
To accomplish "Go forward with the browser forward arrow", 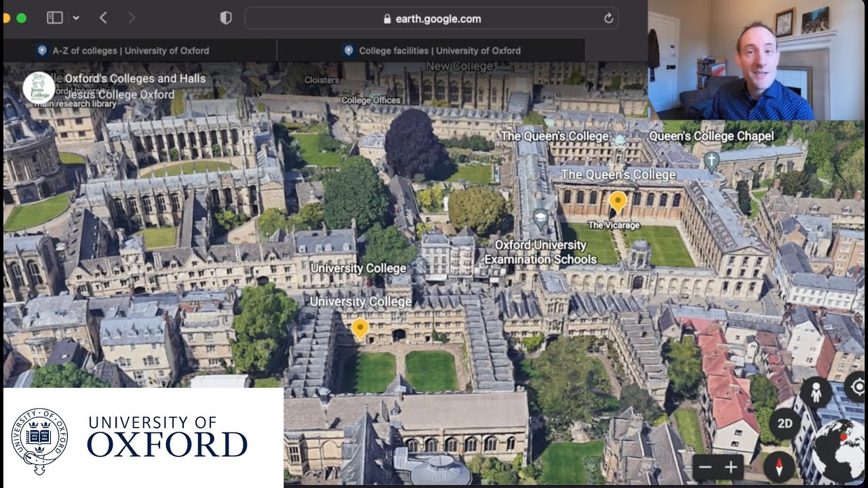I will [132, 18].
